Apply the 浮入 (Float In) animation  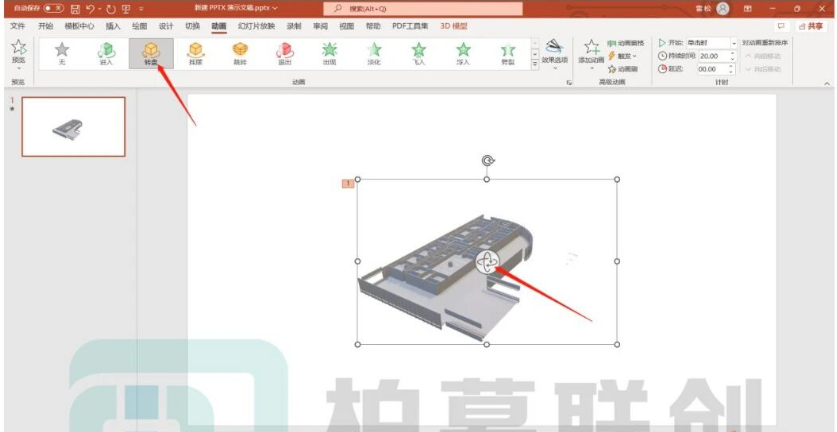click(x=463, y=53)
